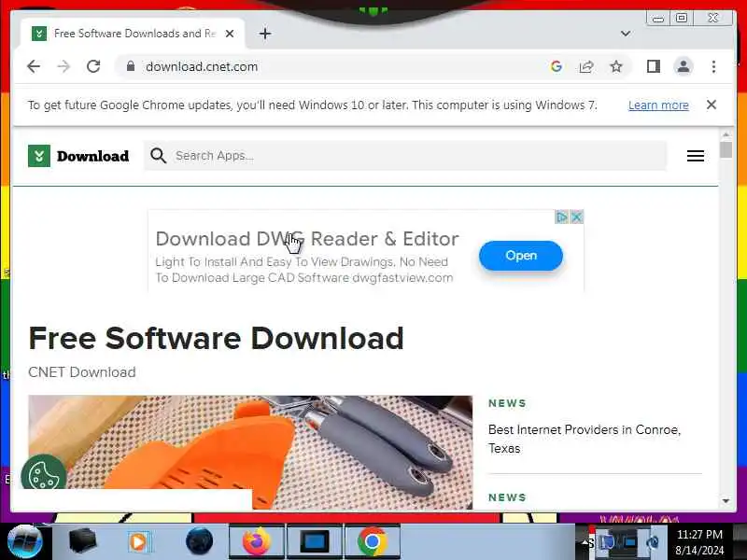Click the CNET Download subtitle text
The width and height of the screenshot is (747, 560).
[82, 372]
